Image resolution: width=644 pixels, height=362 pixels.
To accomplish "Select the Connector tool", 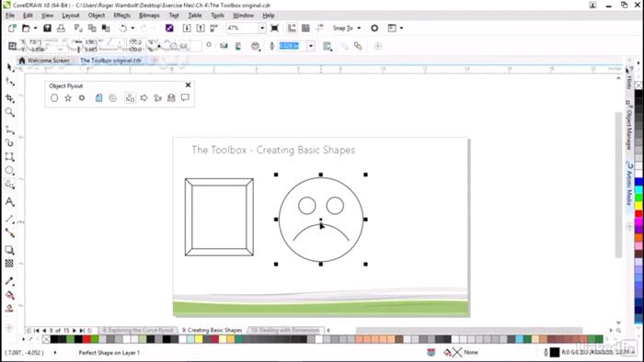I will click(10, 232).
